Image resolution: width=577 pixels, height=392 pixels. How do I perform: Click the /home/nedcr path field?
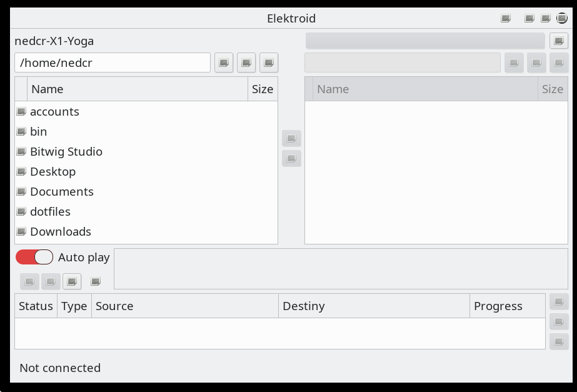(x=113, y=63)
